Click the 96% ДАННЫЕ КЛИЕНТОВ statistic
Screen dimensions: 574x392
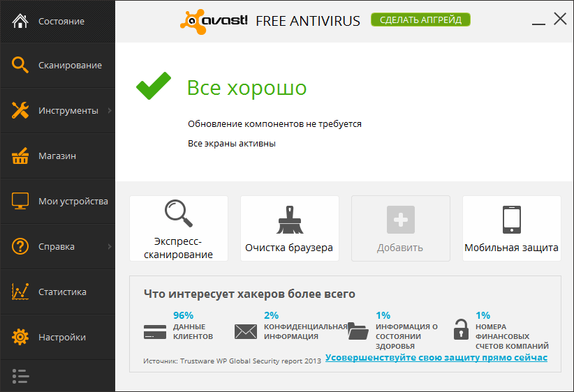(x=193, y=326)
